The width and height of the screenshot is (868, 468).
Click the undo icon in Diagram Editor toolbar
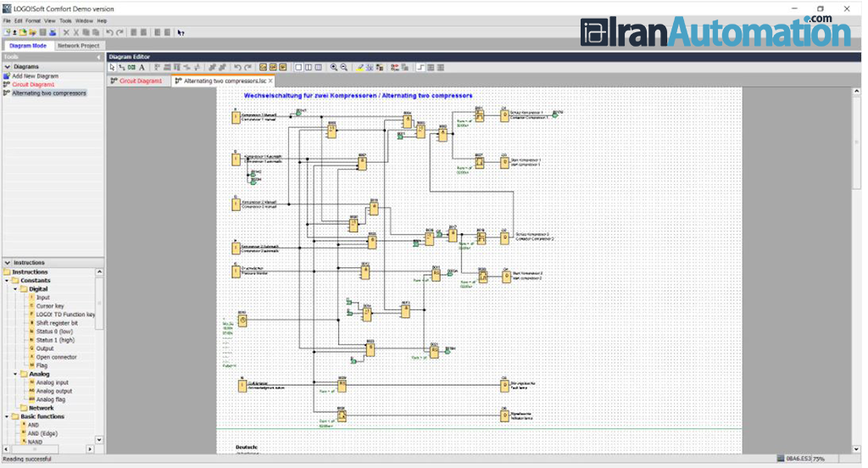click(x=237, y=68)
